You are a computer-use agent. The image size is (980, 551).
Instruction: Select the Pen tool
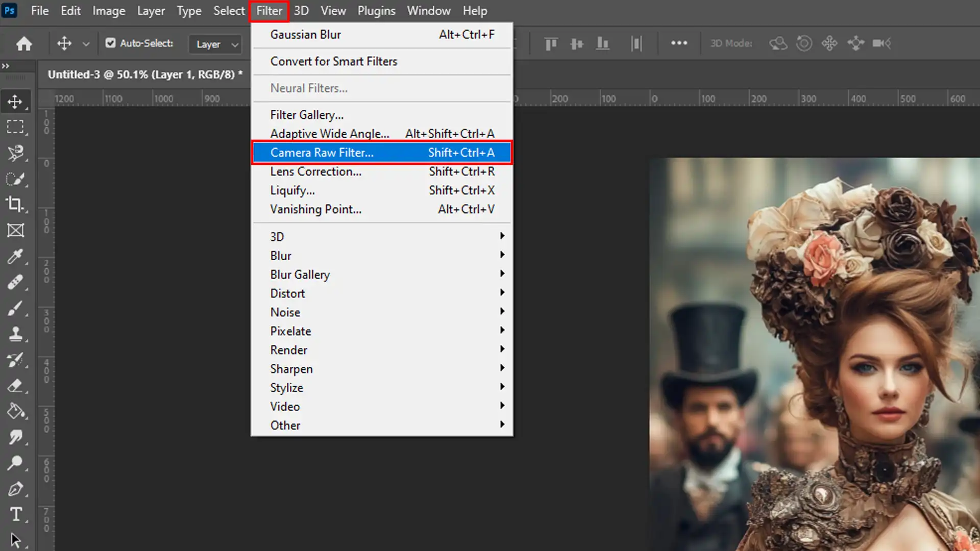[15, 489]
